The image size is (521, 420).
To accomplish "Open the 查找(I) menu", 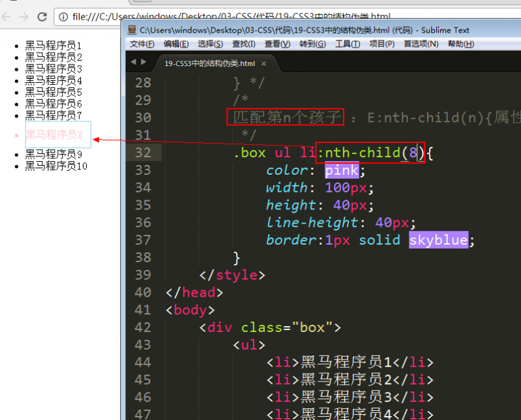I will tap(244, 44).
